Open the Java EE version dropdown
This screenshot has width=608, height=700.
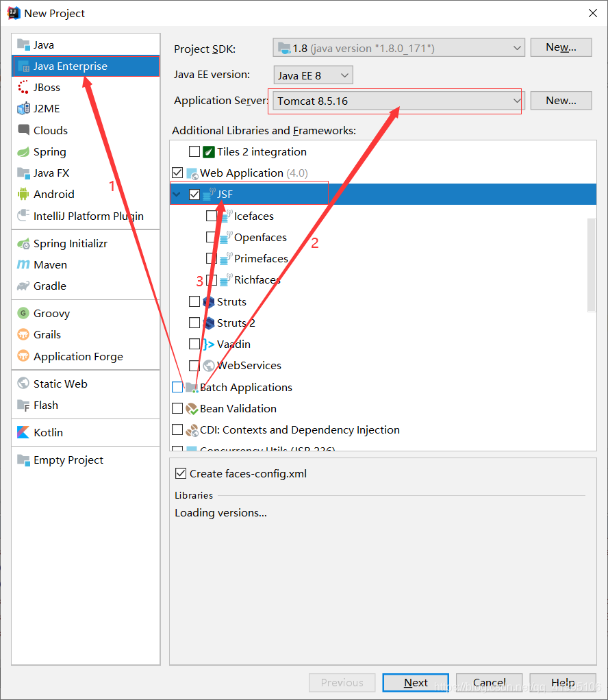(x=313, y=75)
